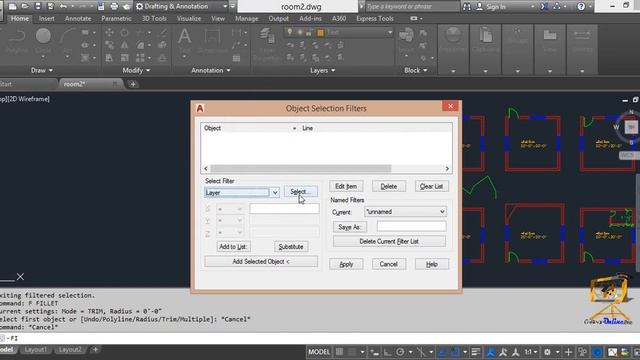
Task: Click the Add to List button
Action: tap(233, 247)
